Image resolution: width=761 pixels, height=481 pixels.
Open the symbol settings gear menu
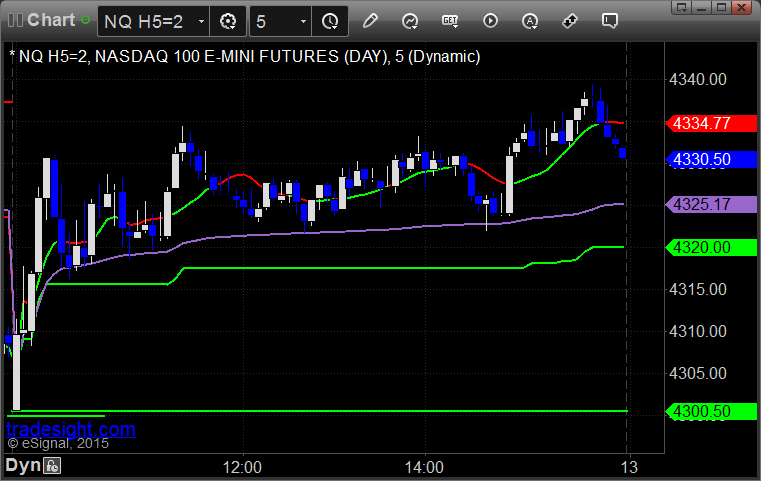click(228, 21)
